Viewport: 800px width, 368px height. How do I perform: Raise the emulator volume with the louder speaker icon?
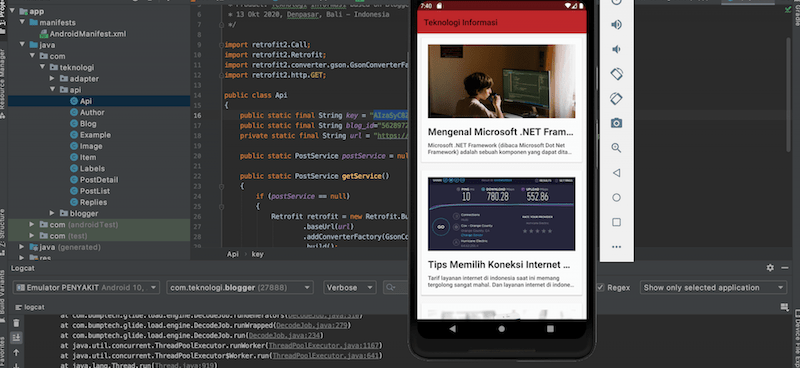click(x=616, y=24)
